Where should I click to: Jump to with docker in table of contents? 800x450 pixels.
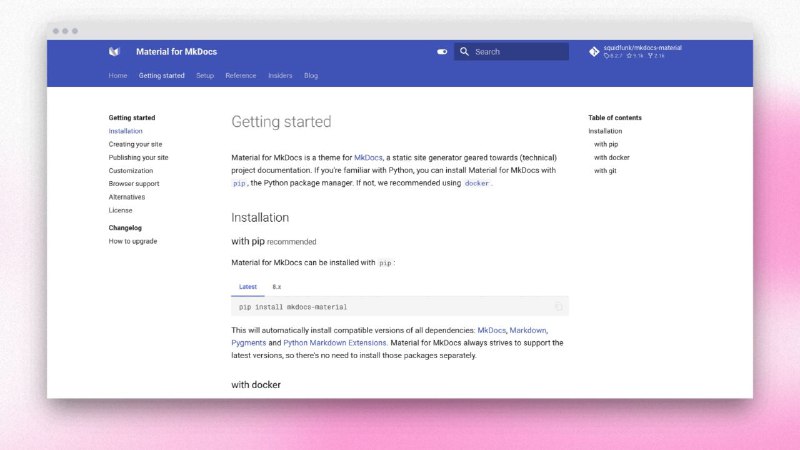pyautogui.click(x=611, y=158)
